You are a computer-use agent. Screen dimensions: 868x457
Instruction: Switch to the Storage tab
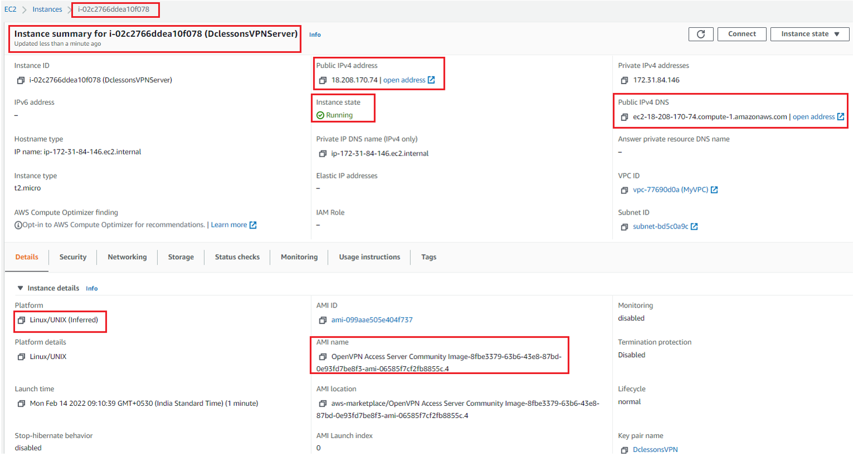[x=181, y=257]
